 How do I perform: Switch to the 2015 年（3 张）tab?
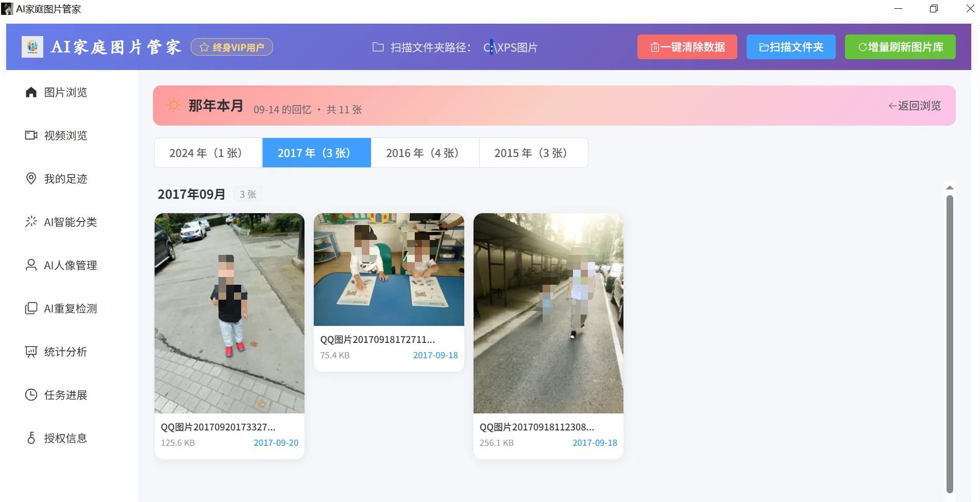pos(533,153)
